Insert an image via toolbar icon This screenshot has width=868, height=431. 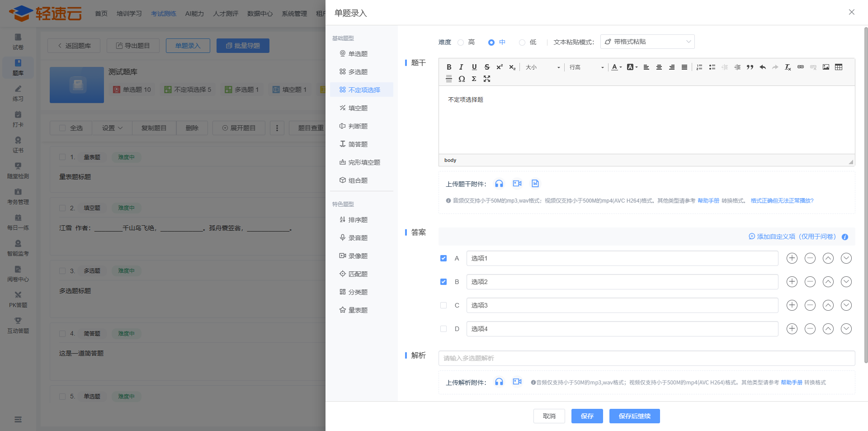[826, 67]
